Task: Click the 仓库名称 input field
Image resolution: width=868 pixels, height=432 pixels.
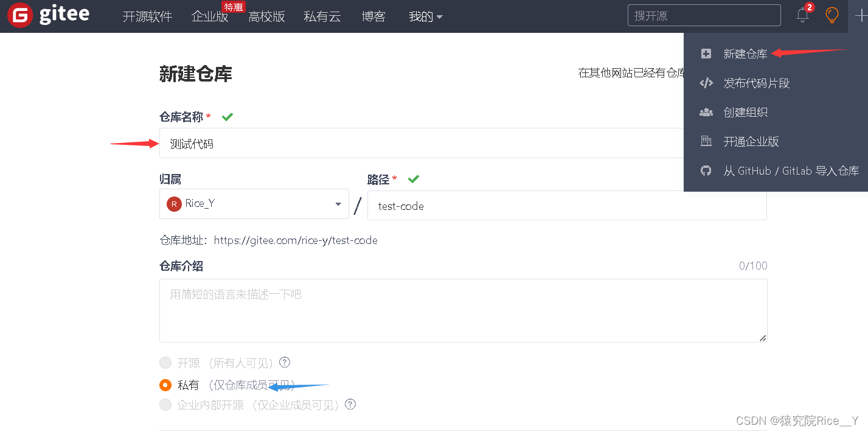Action: 421,144
